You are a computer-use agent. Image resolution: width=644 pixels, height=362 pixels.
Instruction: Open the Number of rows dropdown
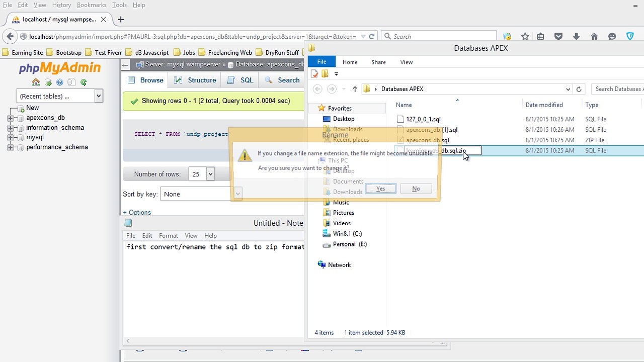coord(202,174)
